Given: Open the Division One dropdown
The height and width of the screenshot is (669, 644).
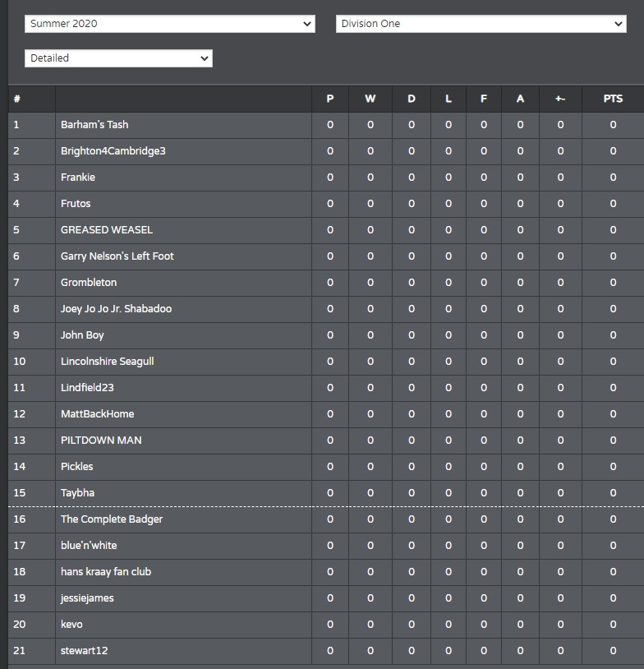Looking at the screenshot, I should pyautogui.click(x=481, y=24).
